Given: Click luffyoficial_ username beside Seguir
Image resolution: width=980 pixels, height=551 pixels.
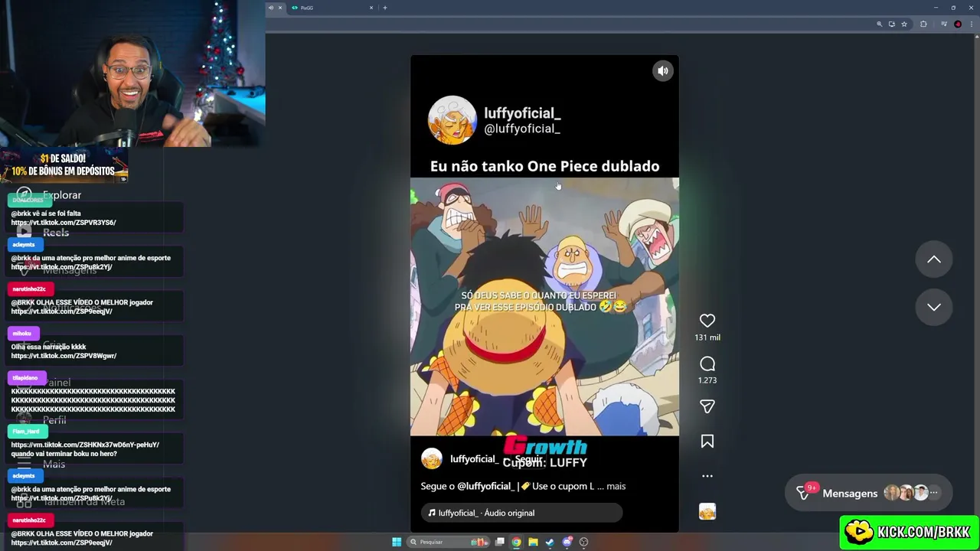Looking at the screenshot, I should [474, 459].
